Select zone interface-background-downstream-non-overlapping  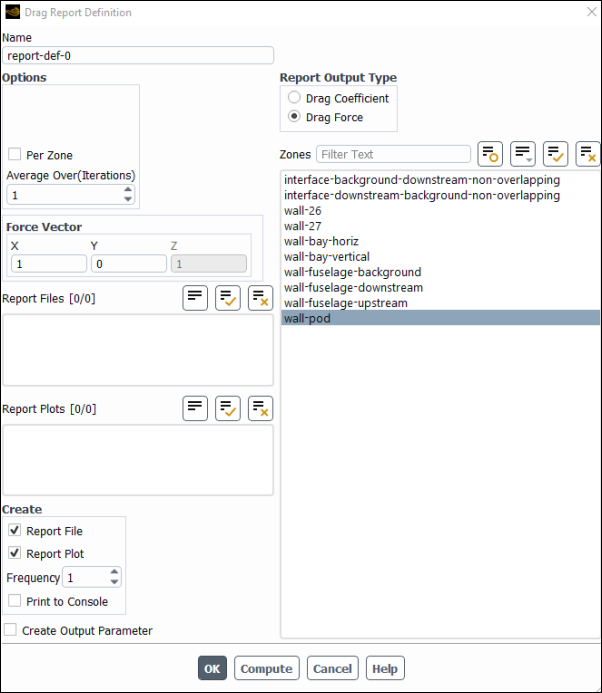(x=440, y=180)
